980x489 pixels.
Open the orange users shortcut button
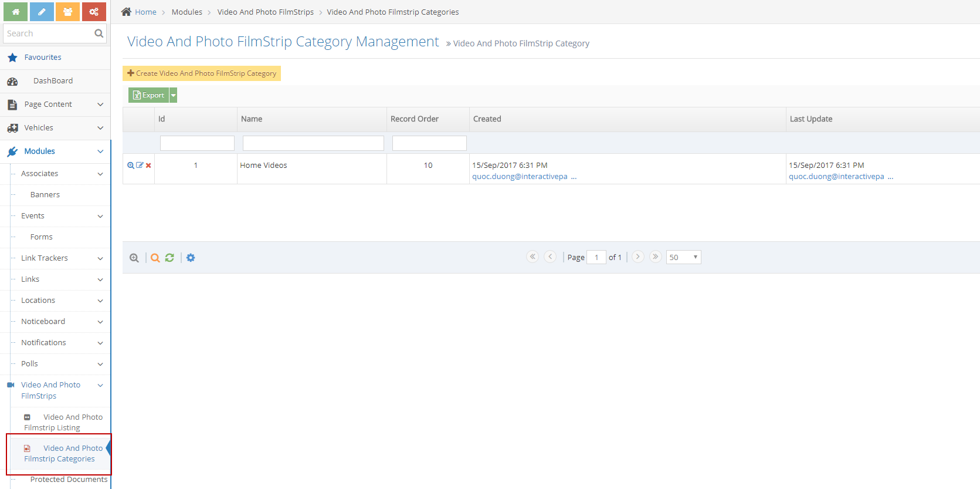point(67,12)
